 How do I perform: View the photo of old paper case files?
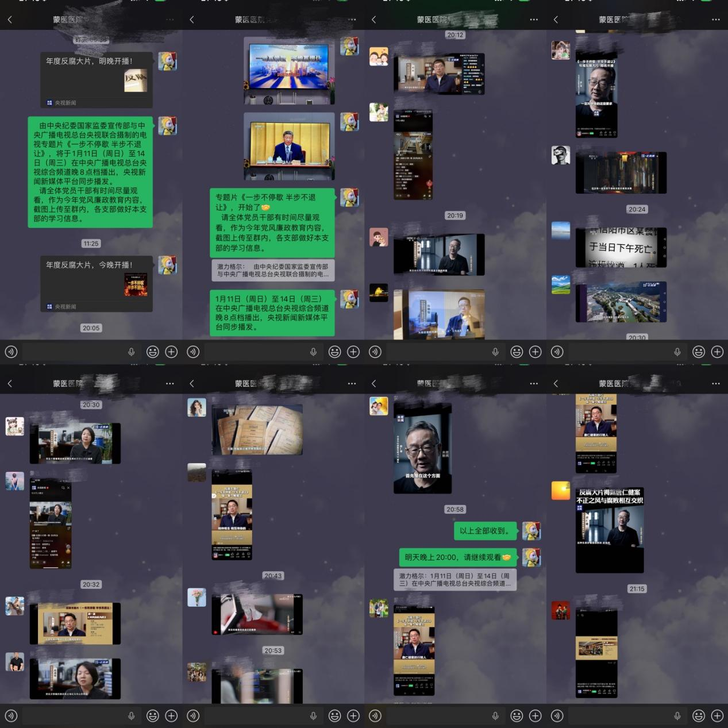257,429
